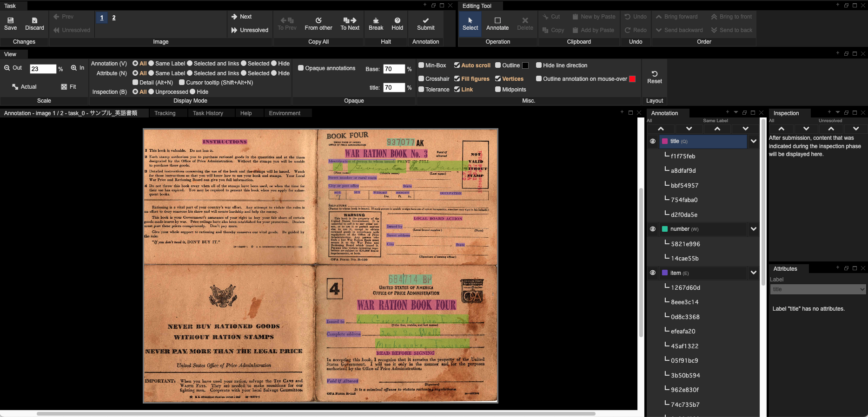The width and height of the screenshot is (868, 417).
Task: Click the Annotation list vertical scrollbar
Action: tap(763, 202)
